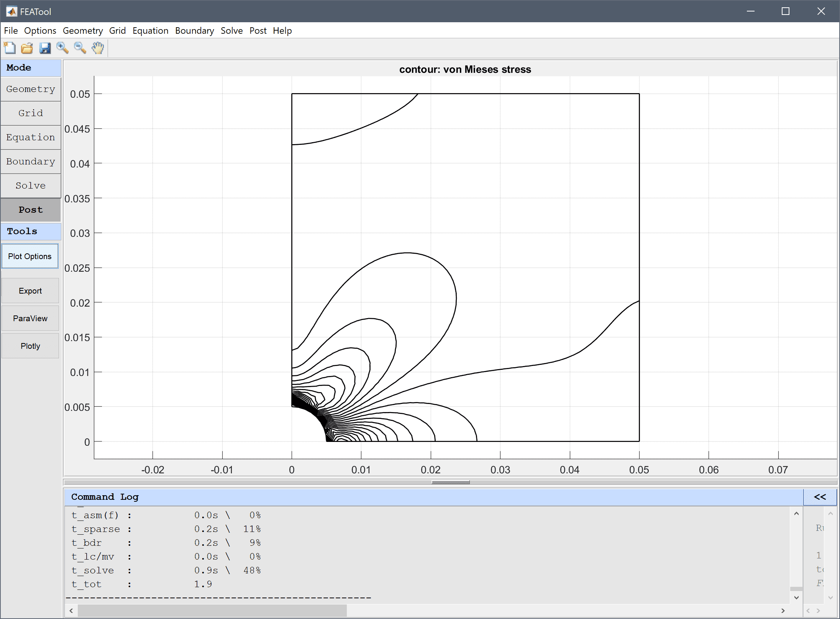Click the -0.02 x-axis tick label
The height and width of the screenshot is (619, 840).
pos(153,470)
